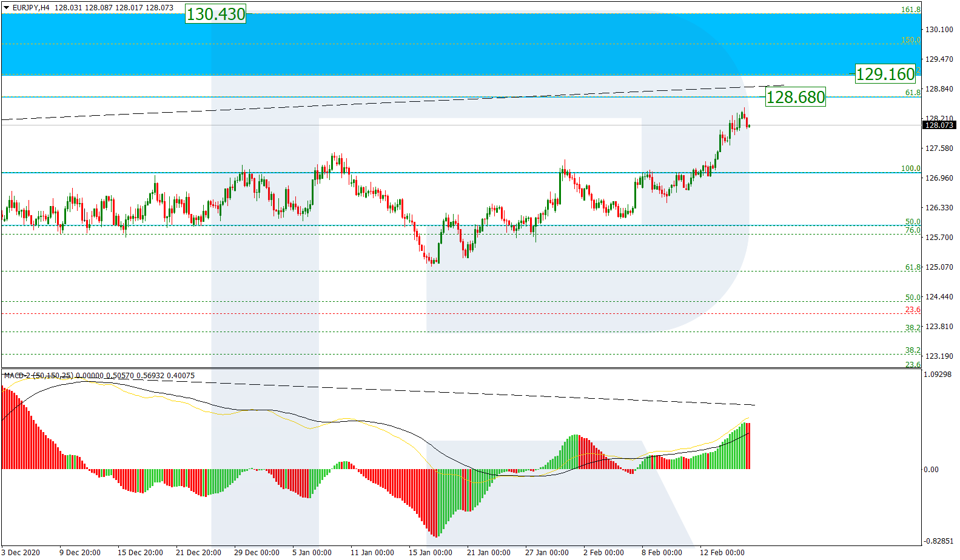The image size is (960, 560).
Task: Click the 5 Jan 00:00 date label
Action: click(x=312, y=553)
